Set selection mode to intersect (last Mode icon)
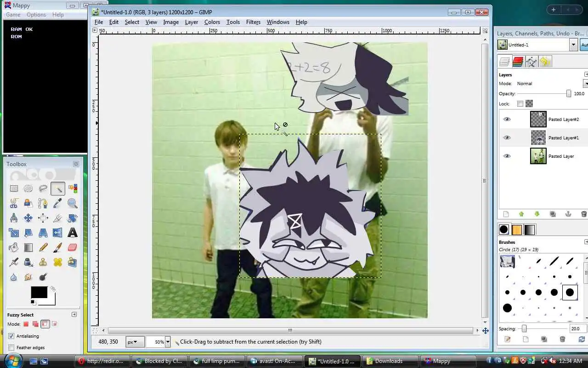The image size is (588, 368). (x=54, y=324)
